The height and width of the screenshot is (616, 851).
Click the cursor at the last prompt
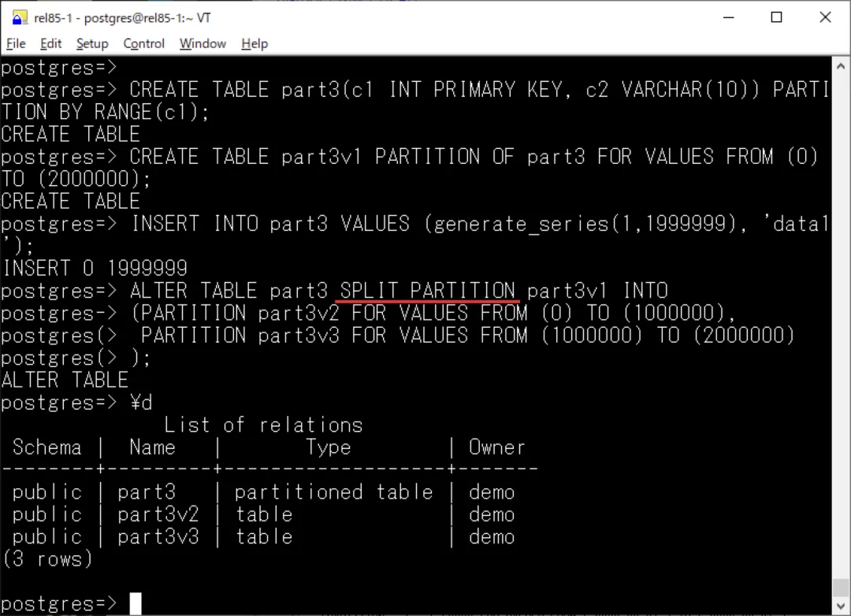[136, 603]
